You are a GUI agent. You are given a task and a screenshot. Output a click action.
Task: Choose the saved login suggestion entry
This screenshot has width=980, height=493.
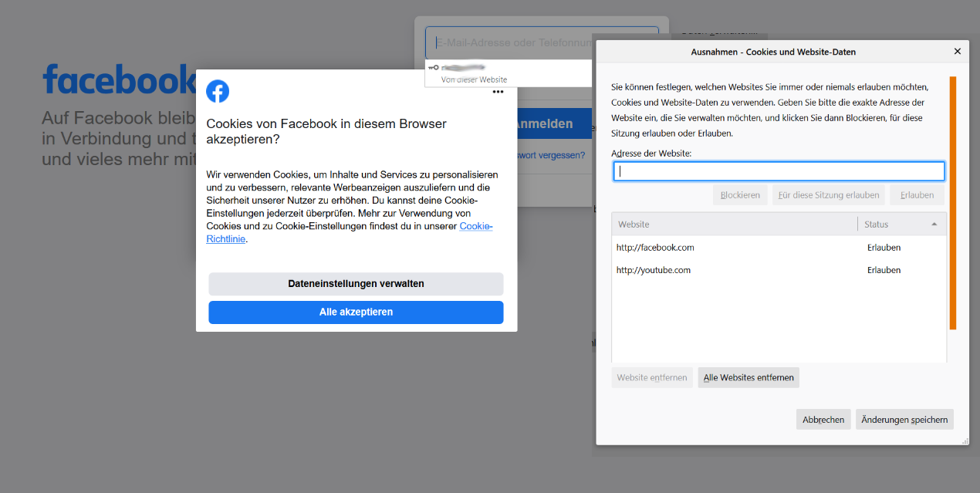509,73
